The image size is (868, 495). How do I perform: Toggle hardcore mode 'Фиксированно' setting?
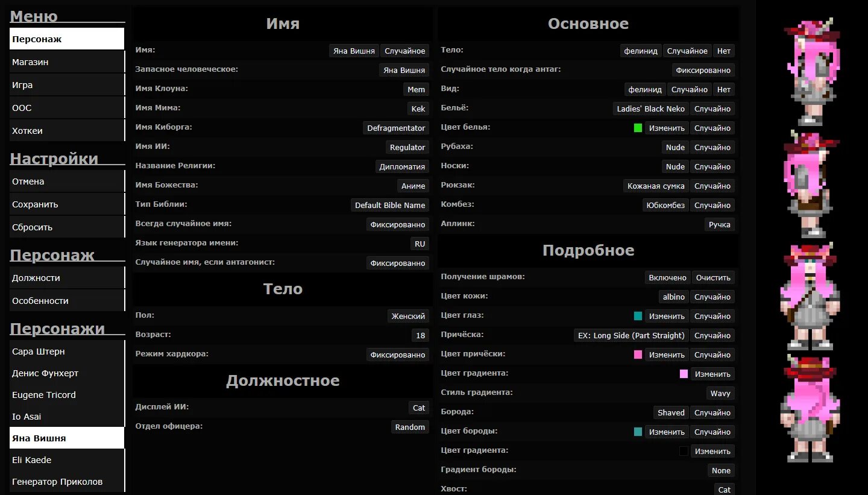click(398, 355)
